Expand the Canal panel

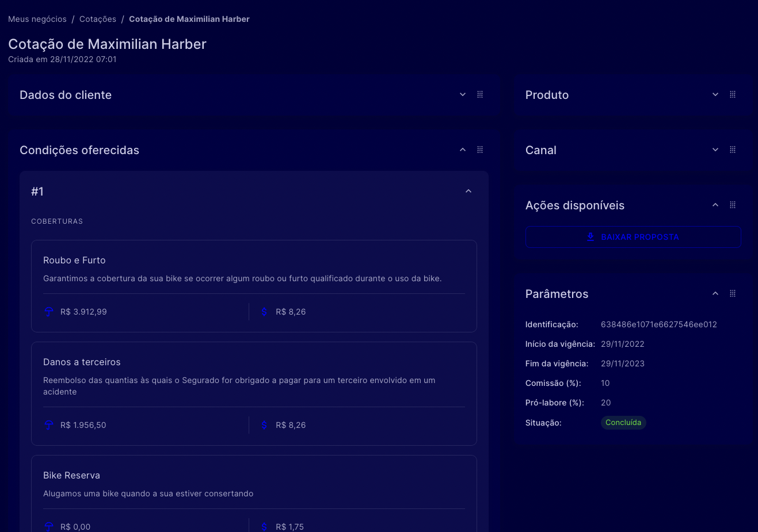click(x=715, y=150)
